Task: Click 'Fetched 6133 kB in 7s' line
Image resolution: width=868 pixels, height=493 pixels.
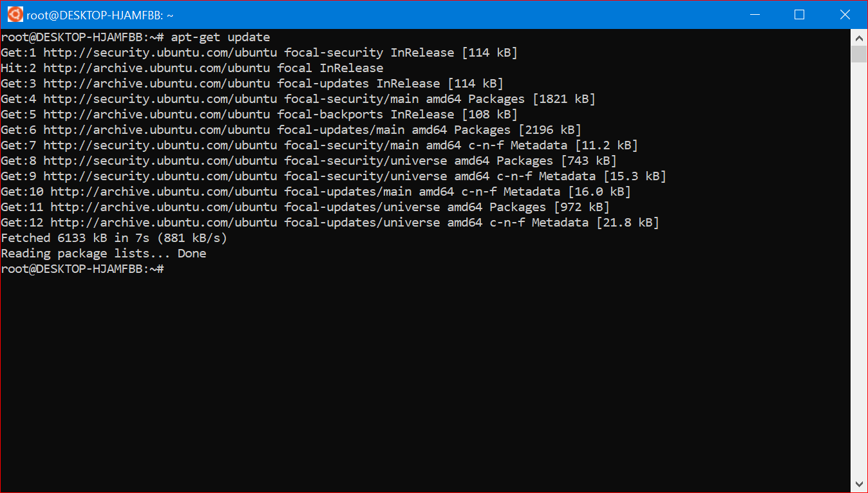Action: click(114, 238)
